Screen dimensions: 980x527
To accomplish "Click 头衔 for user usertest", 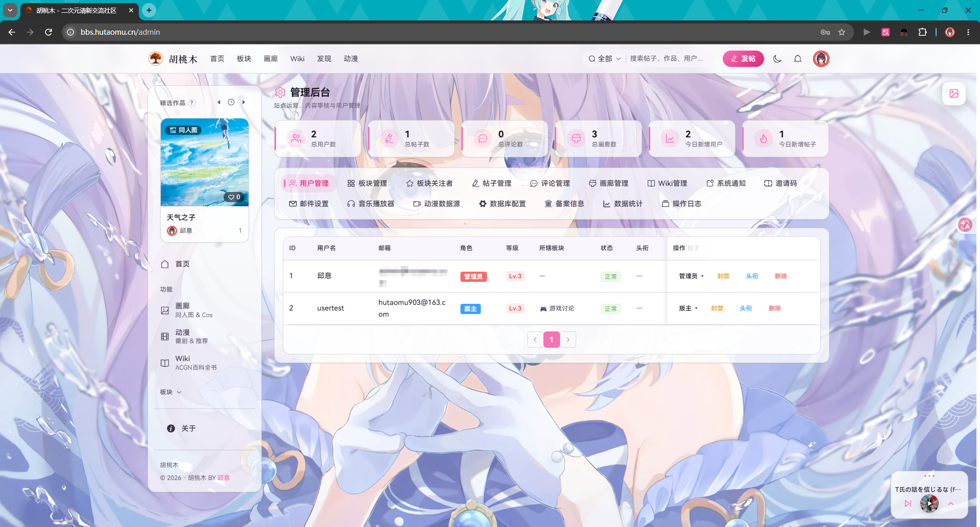I will pyautogui.click(x=746, y=308).
